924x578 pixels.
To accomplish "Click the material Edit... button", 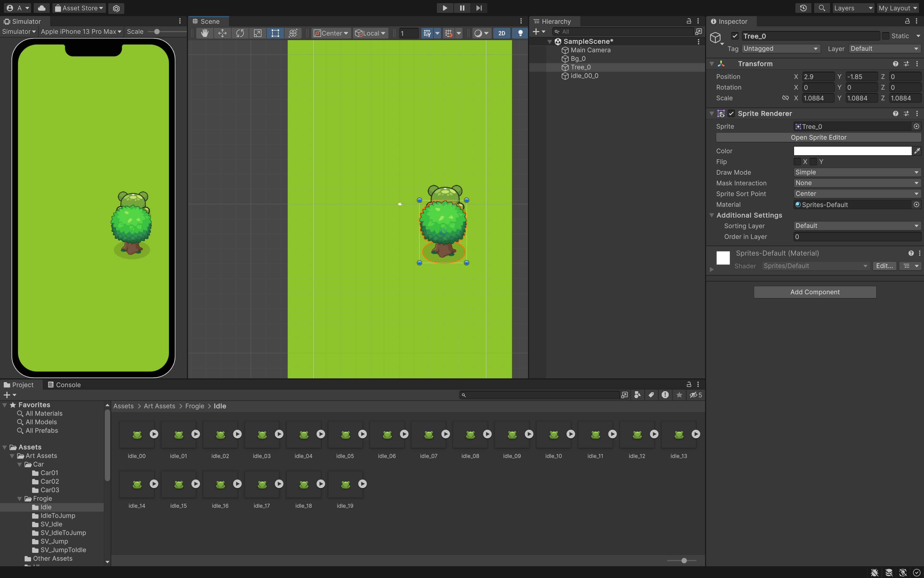I will pyautogui.click(x=884, y=266).
